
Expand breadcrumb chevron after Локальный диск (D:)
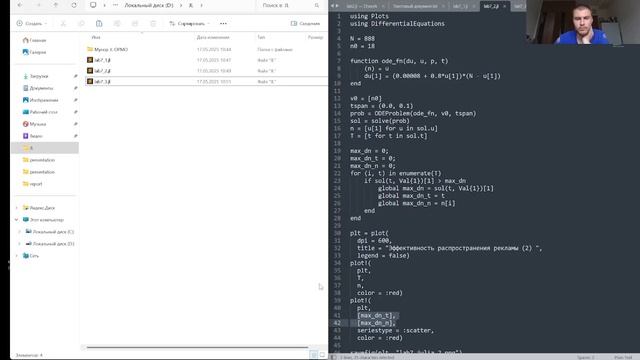(181, 5)
